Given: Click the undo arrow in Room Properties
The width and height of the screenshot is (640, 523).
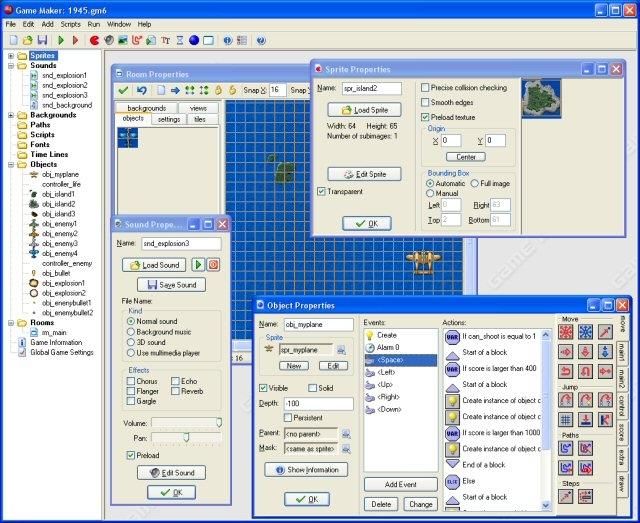Looking at the screenshot, I should click(x=140, y=90).
